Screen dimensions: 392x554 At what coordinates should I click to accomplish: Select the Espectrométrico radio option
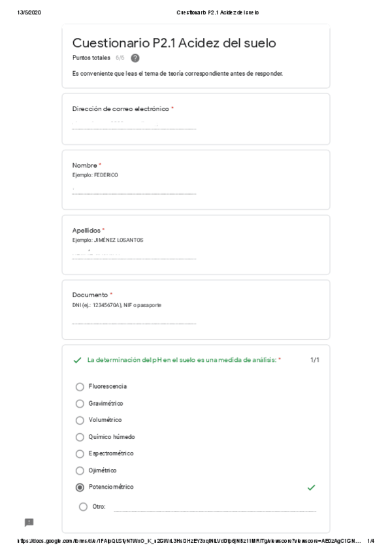click(80, 453)
